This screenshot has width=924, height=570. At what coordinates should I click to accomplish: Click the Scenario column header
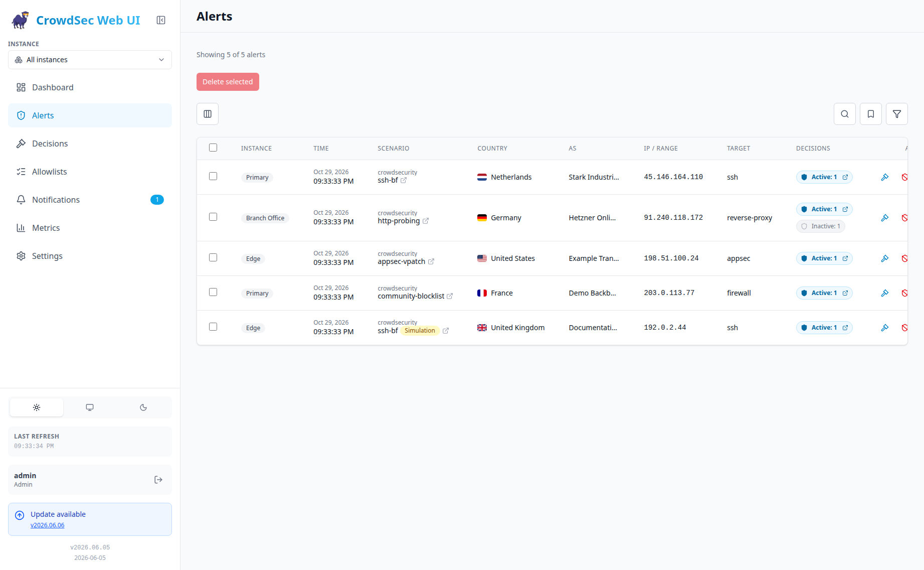click(394, 149)
